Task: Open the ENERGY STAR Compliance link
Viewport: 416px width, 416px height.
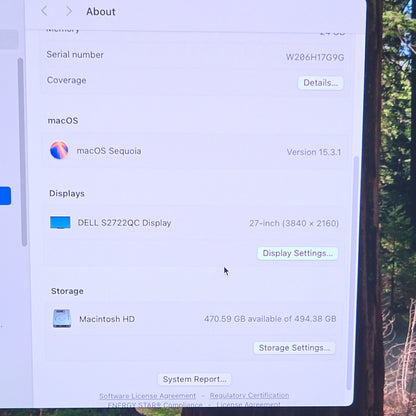Action: (155, 404)
